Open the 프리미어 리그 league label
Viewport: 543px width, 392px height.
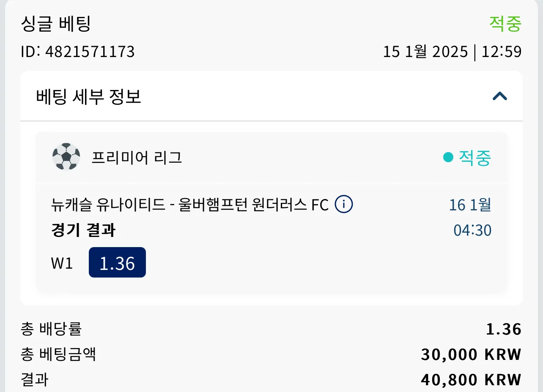pyautogui.click(x=137, y=158)
